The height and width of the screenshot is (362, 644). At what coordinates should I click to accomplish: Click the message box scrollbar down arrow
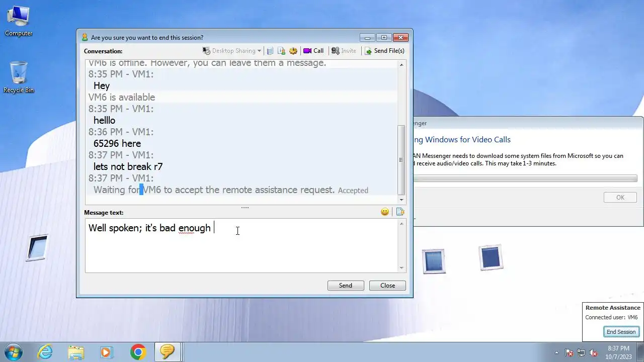[401, 268]
